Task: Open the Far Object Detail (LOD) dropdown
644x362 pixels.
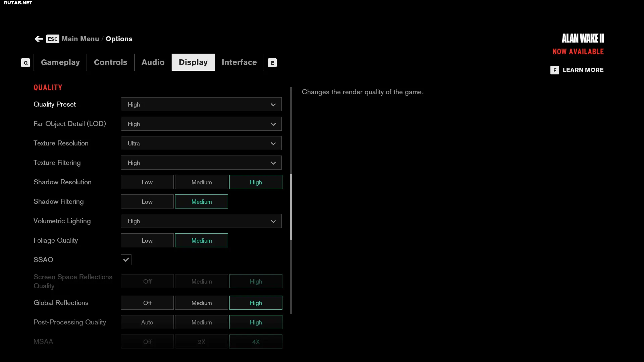Action: (x=201, y=124)
